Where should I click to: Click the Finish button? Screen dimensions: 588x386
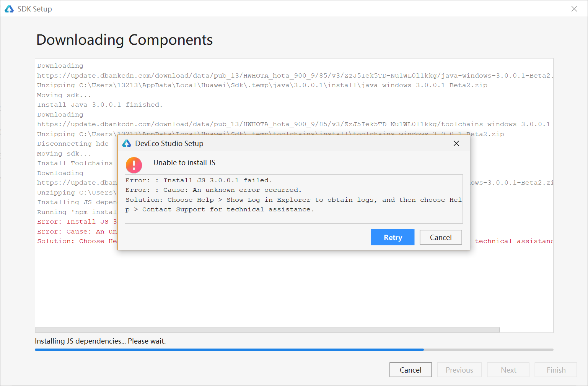pos(555,370)
